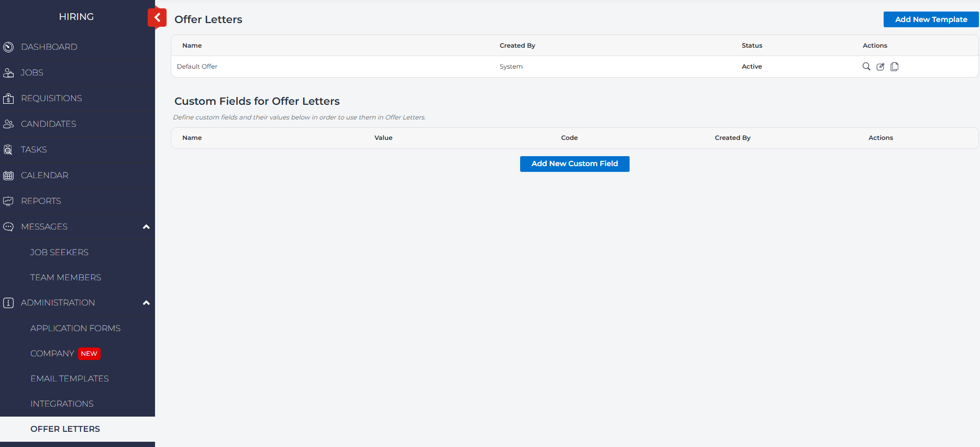Collapse the Messages submenu chevron

[146, 227]
